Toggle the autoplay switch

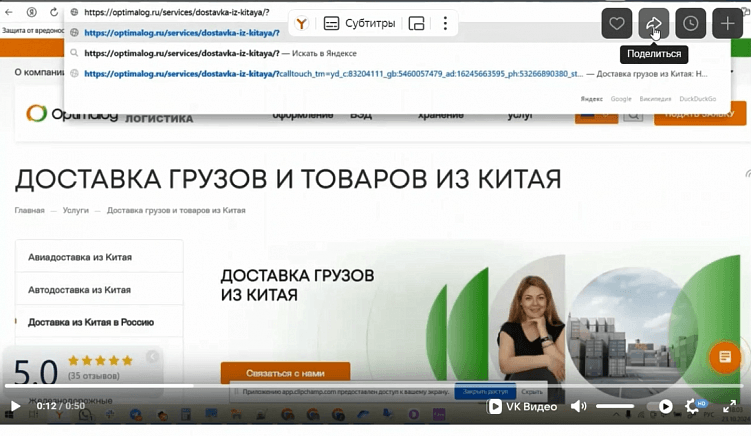(x=660, y=406)
